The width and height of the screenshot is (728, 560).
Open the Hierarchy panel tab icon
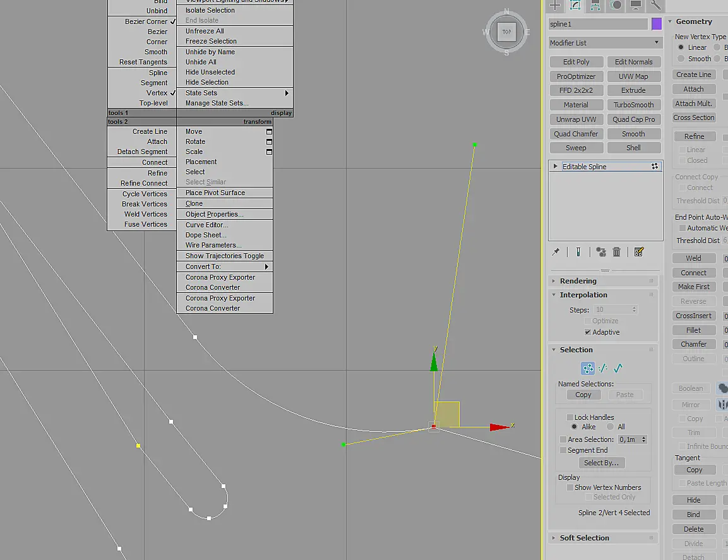click(x=595, y=5)
